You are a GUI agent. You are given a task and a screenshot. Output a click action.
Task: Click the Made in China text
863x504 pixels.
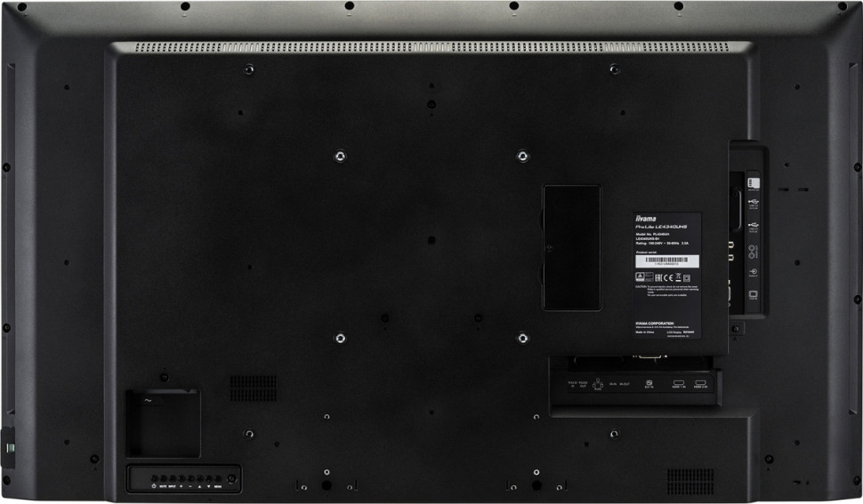tap(645, 332)
